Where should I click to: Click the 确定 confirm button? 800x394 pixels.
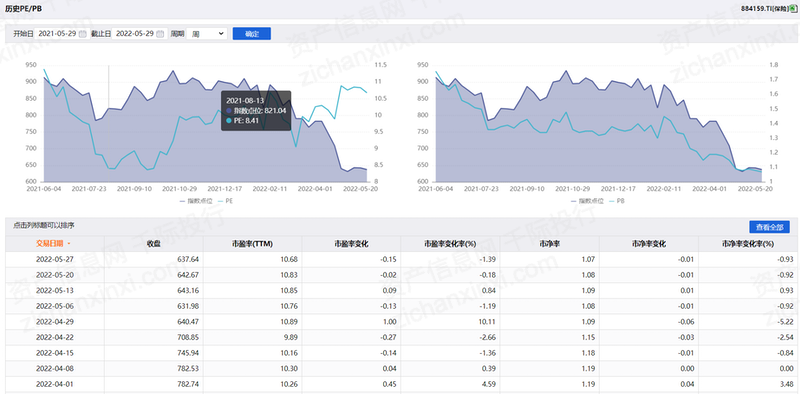coord(252,34)
